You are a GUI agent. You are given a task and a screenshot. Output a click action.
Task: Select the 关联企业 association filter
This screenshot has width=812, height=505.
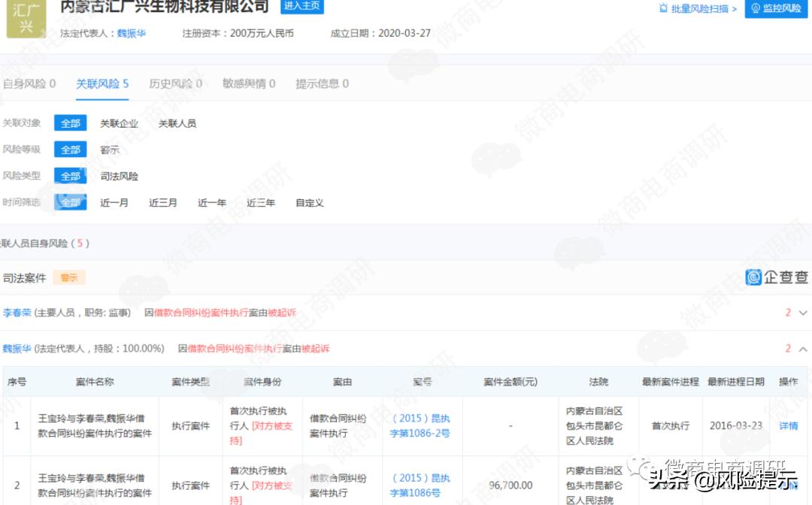click(118, 122)
